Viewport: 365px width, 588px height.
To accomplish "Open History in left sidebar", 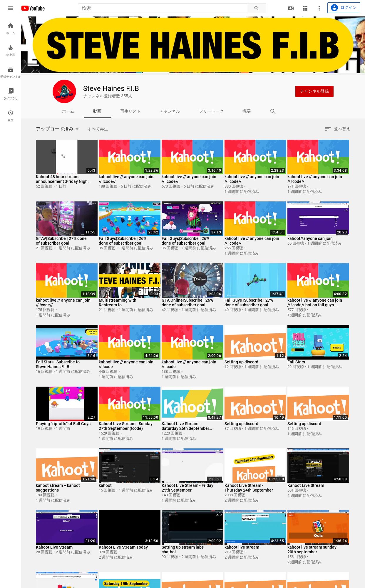I will click(x=11, y=116).
